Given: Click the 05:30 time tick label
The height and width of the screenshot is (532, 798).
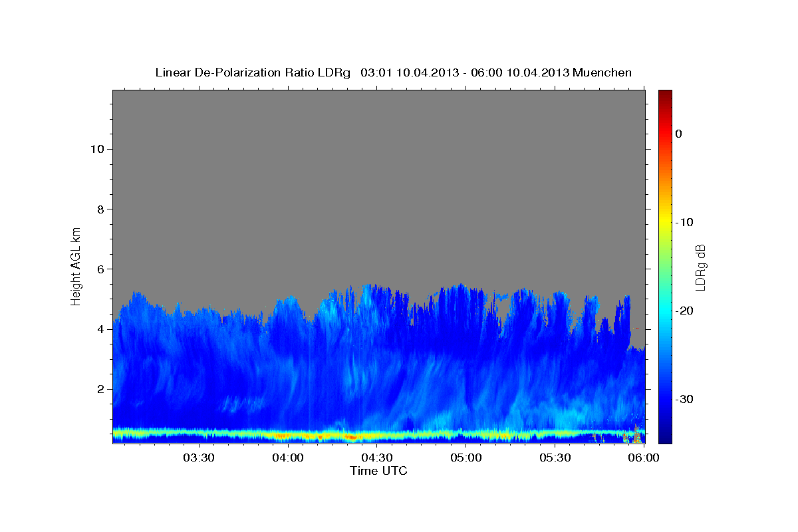Looking at the screenshot, I should click(555, 458).
